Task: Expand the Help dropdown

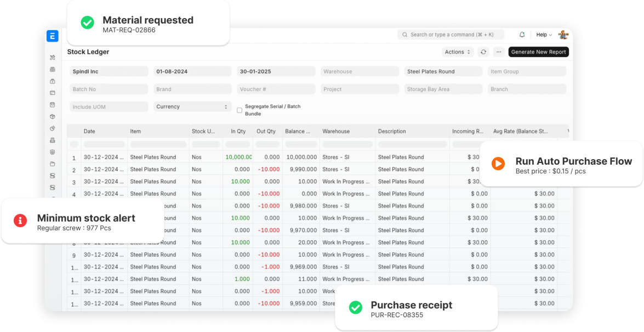Action: coord(543,34)
